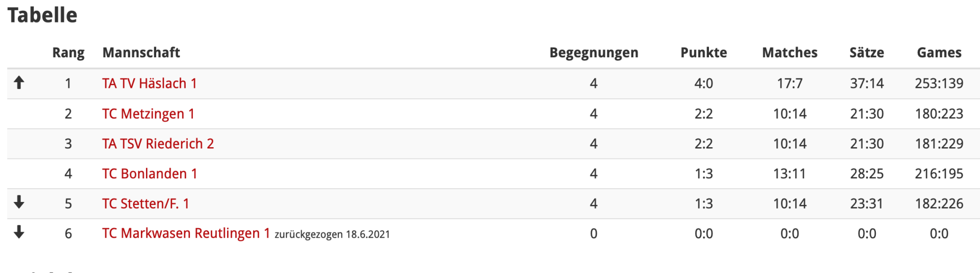Click the Punkte column header
The height and width of the screenshot is (273, 980).
tap(703, 53)
